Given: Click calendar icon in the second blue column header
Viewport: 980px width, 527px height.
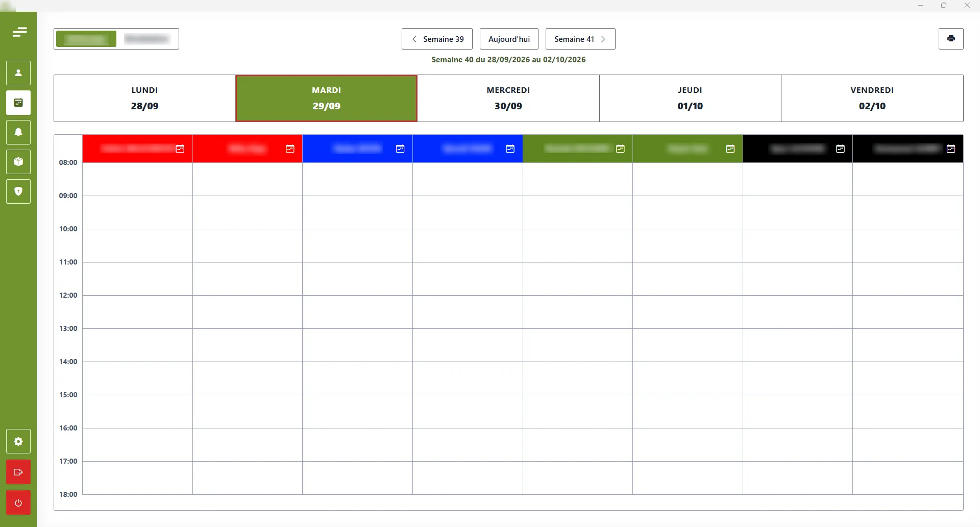Looking at the screenshot, I should coord(510,149).
